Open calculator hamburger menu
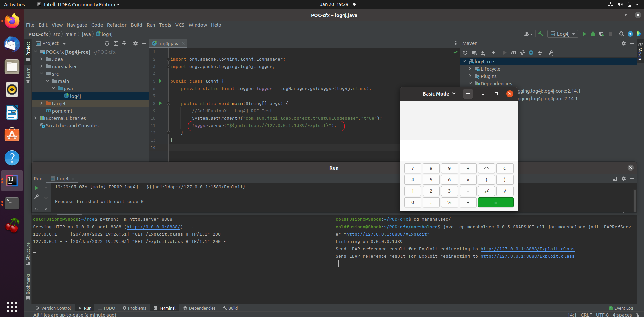The width and height of the screenshot is (644, 317). coord(468,94)
